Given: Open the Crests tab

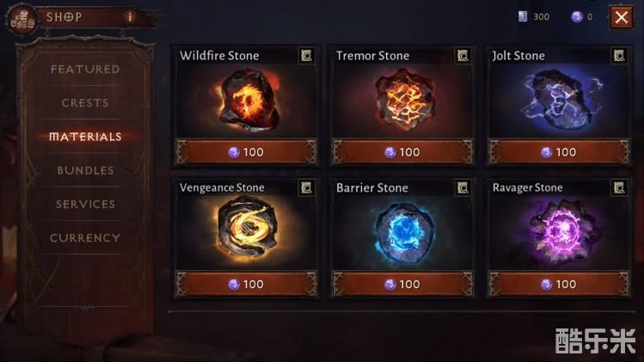Looking at the screenshot, I should tap(85, 103).
